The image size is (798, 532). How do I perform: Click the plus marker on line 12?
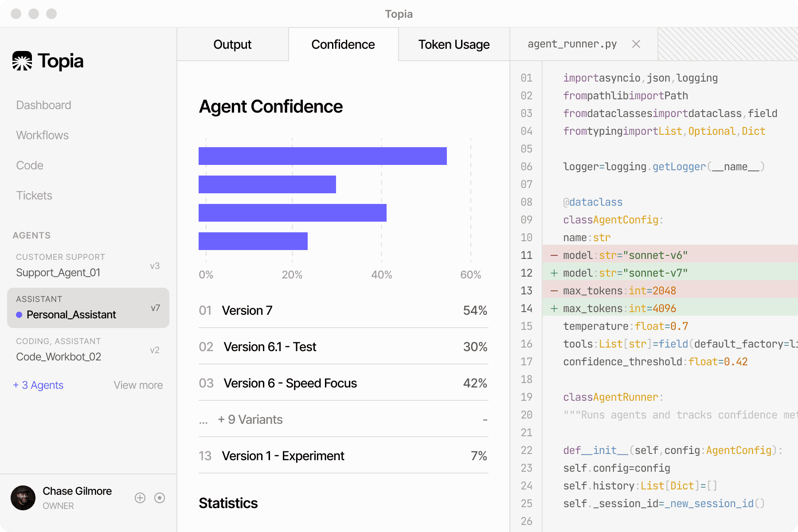554,273
